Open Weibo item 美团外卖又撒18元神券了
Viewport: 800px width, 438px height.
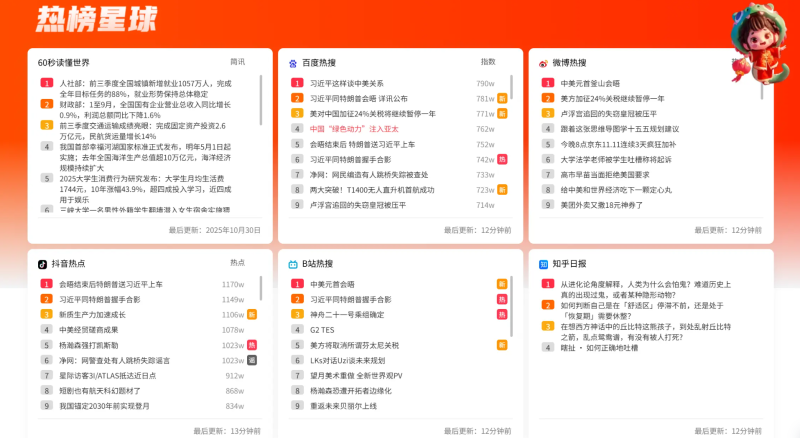point(602,205)
